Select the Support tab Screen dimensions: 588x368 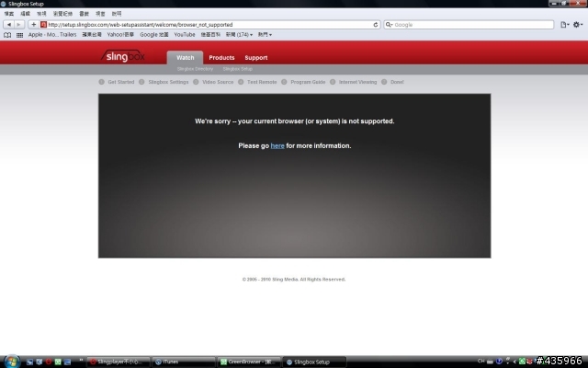[256, 58]
